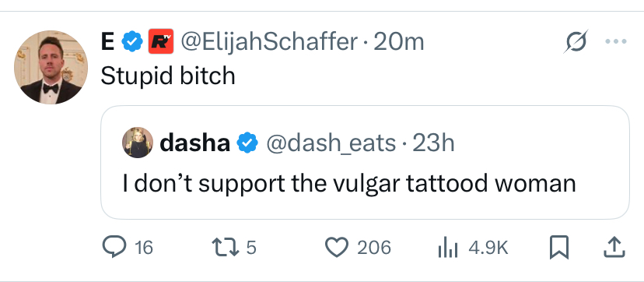Open the view analytics bar chart icon

448,248
